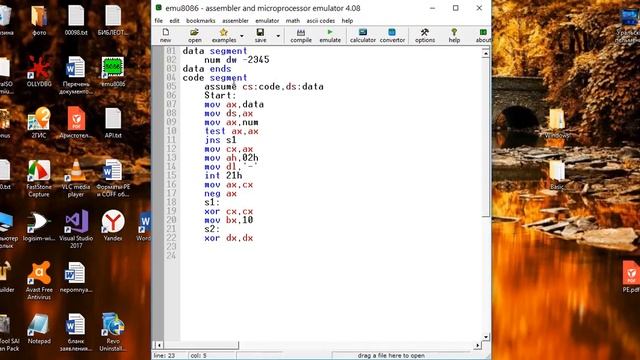Select the API.txt desktop file
Image resolution: width=640 pixels, height=360 pixels.
[x=113, y=123]
